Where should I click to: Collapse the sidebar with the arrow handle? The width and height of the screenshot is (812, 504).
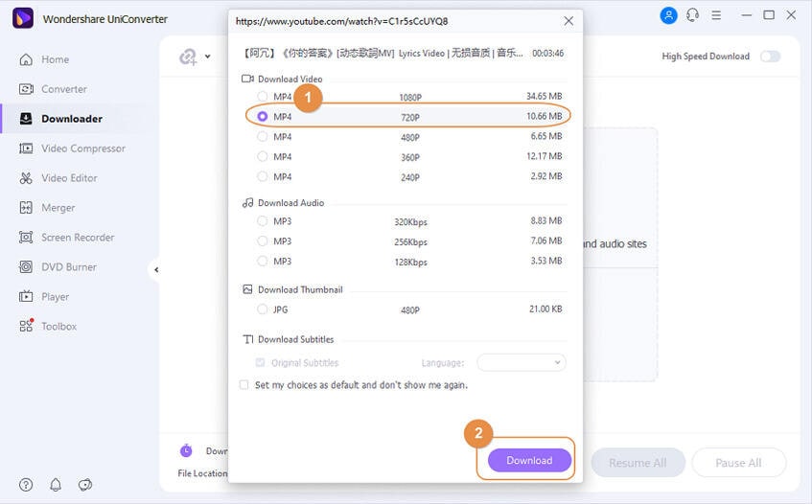[156, 269]
